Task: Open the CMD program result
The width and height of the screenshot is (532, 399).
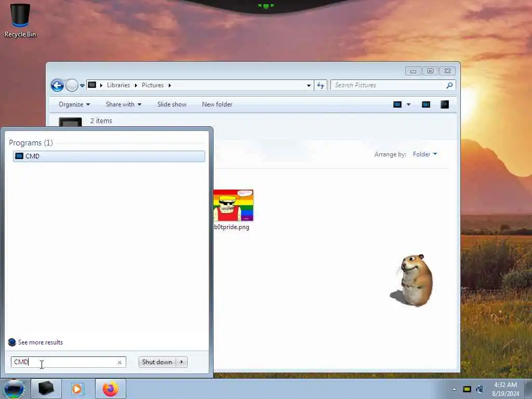Action: tap(109, 156)
